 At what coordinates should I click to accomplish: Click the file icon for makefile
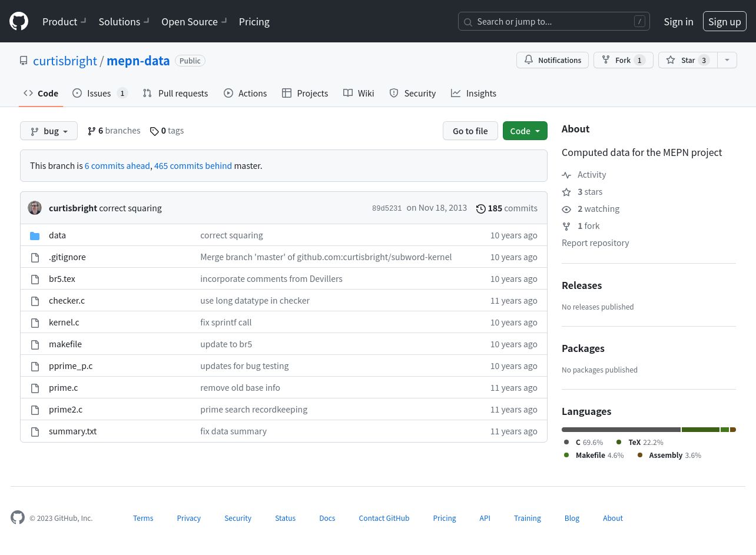pos(35,344)
